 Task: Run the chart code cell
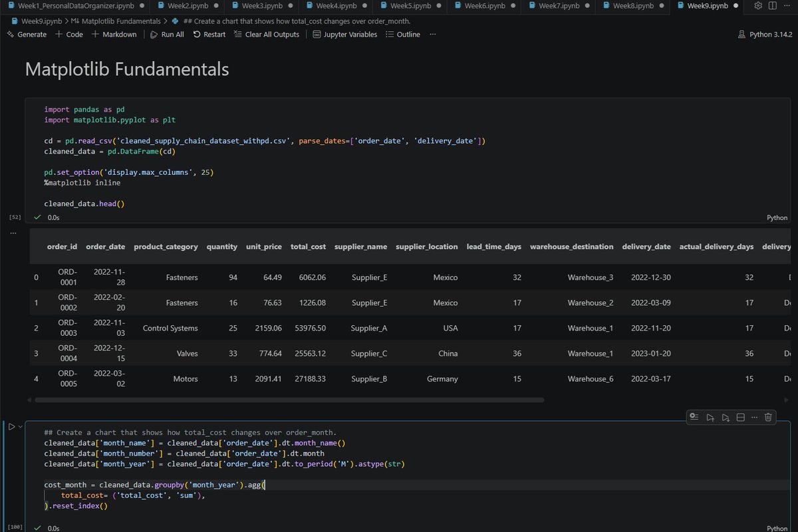click(x=11, y=426)
